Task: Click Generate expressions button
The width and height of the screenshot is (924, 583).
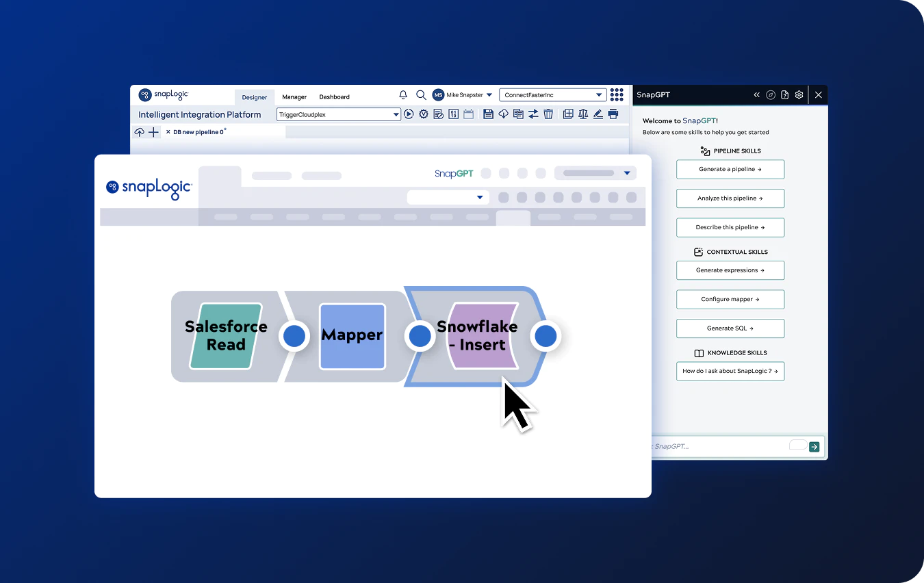Action: pos(730,270)
